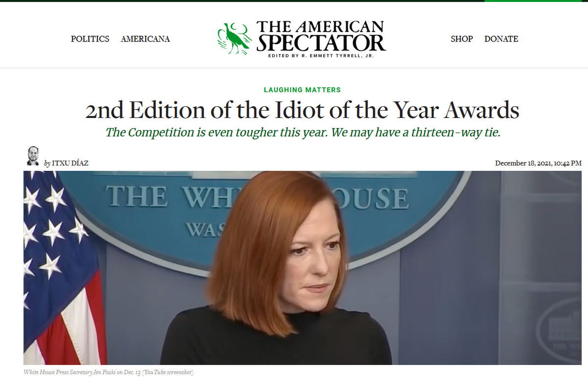Viewport: 588px width, 380px height.
Task: Click the green reading progress bar segment
Action: click(x=536, y=1)
